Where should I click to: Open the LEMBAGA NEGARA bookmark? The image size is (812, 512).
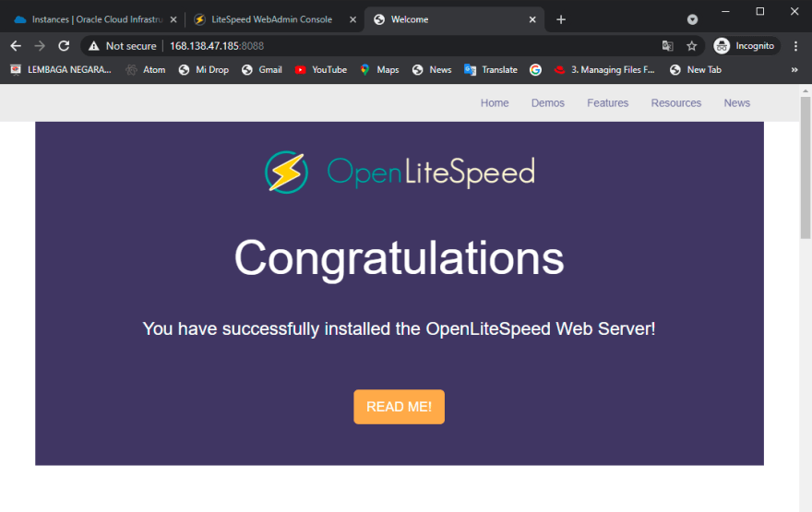[x=61, y=70]
